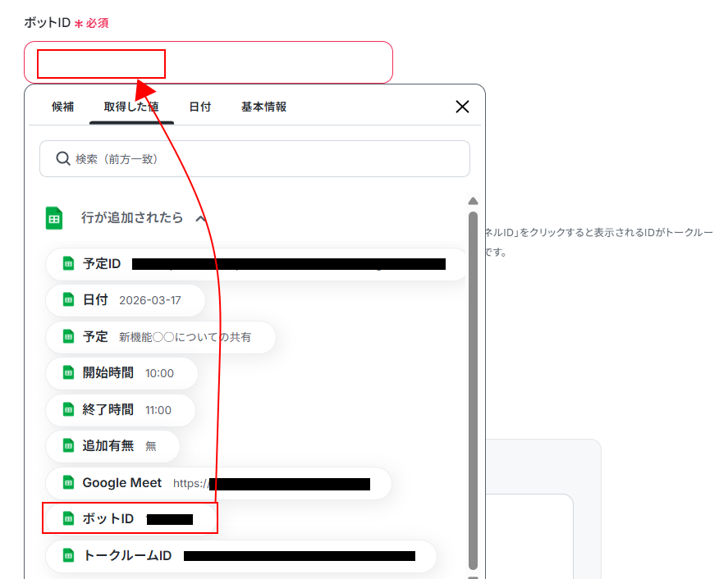This screenshot has width=728, height=579.
Task: Select the 取得した値 tab
Action: pos(131,107)
